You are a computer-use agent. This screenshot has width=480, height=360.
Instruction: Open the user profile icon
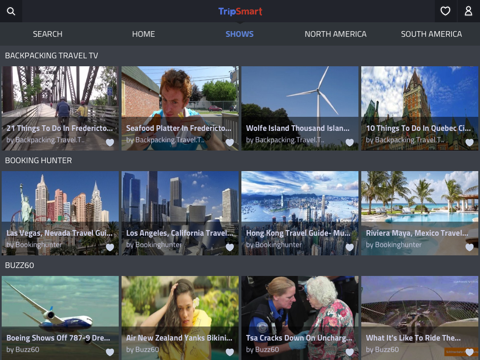[468, 11]
